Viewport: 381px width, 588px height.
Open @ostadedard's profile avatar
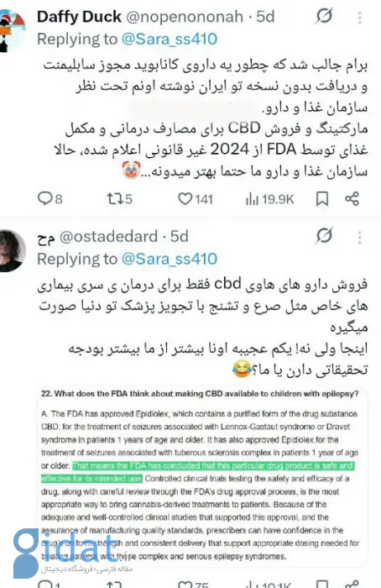12,250
